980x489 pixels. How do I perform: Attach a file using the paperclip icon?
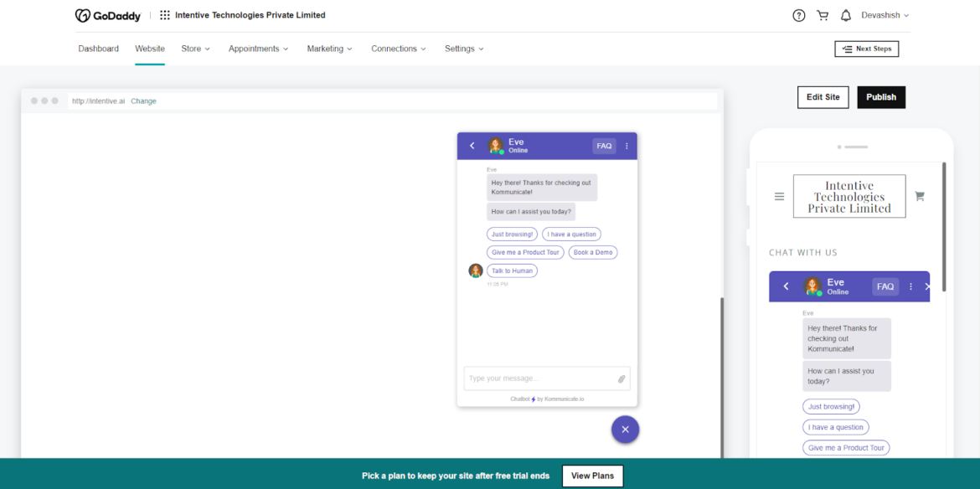[x=621, y=378]
